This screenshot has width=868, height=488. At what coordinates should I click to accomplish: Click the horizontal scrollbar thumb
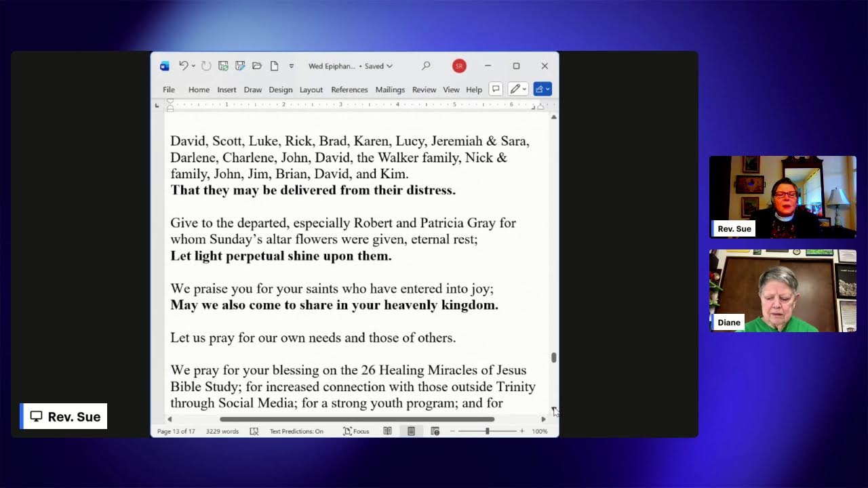pos(357,419)
